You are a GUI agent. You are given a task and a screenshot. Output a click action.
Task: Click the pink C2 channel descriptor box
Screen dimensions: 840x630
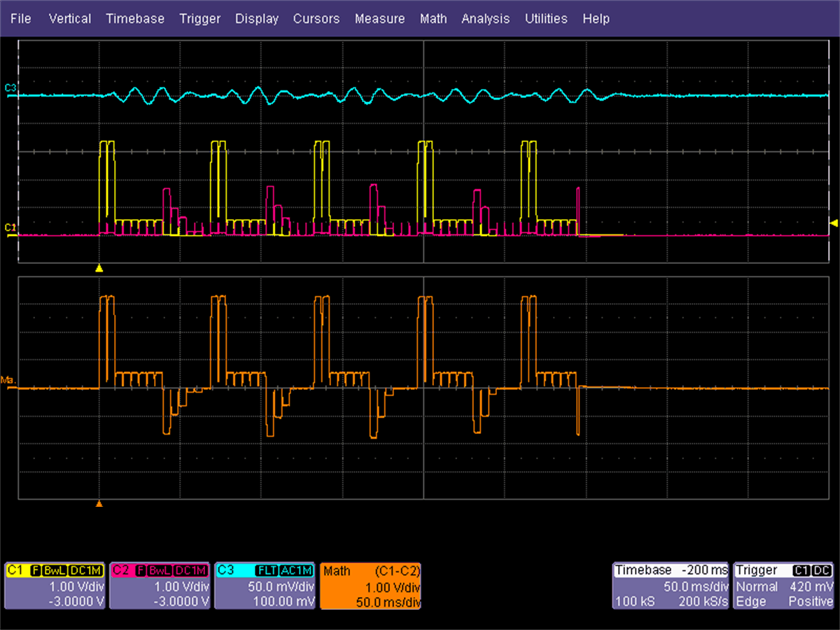[x=160, y=586]
